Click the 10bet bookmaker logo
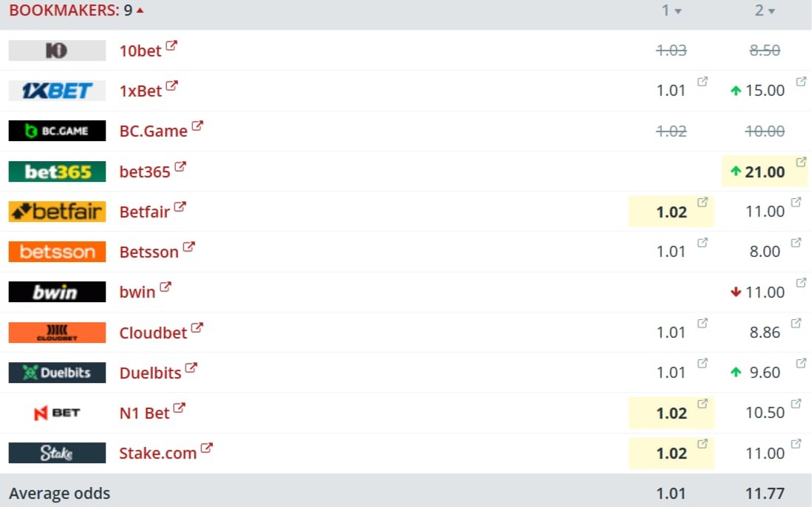This screenshot has width=812, height=507. 57,50
